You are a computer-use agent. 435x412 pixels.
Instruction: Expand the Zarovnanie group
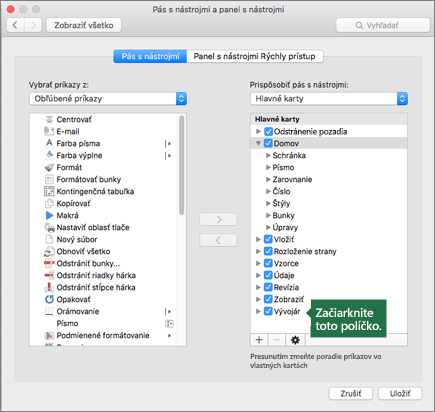pyautogui.click(x=268, y=179)
